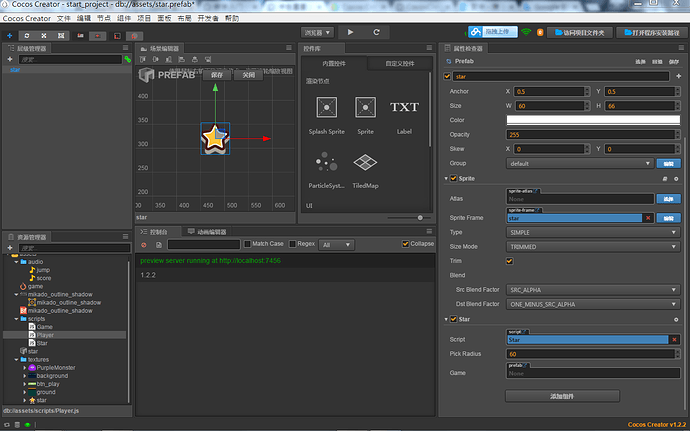690x431 pixels.
Task: Click the blue edit button next to Sprite Frame
Action: (668, 218)
